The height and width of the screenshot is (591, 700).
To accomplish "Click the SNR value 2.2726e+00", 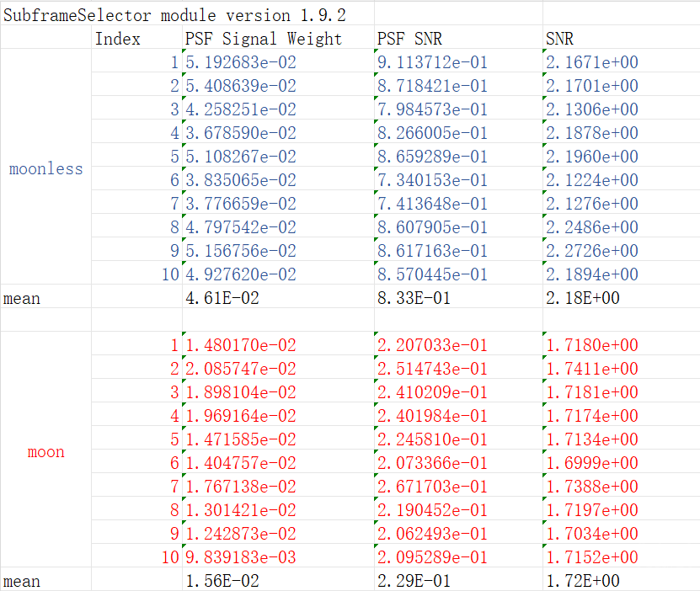I will point(591,251).
